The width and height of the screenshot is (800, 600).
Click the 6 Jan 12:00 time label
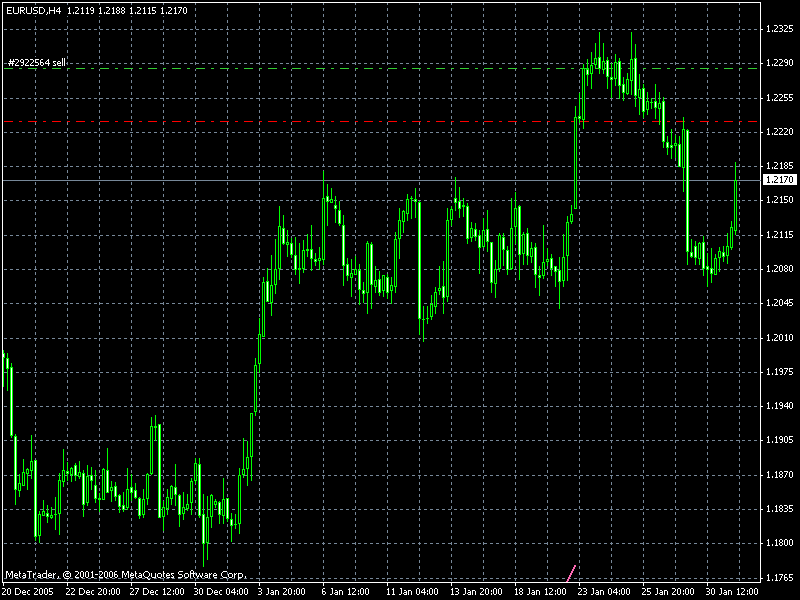click(345, 592)
